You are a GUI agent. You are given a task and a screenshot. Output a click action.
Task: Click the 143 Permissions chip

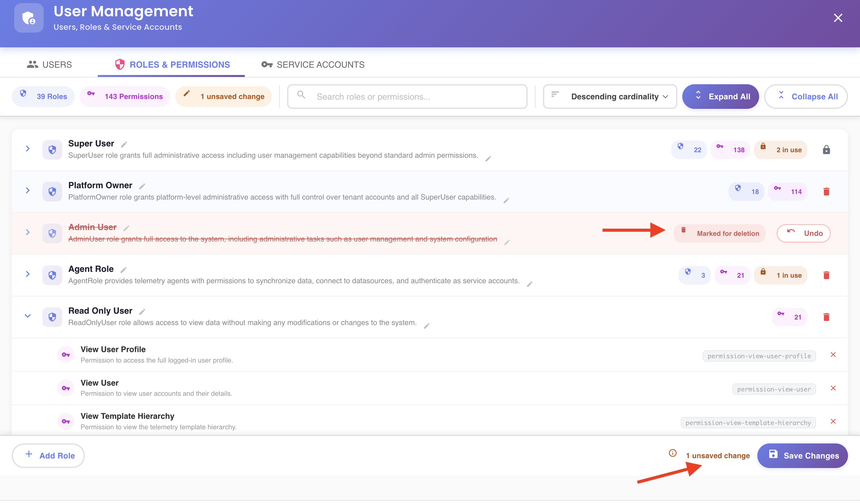[125, 97]
